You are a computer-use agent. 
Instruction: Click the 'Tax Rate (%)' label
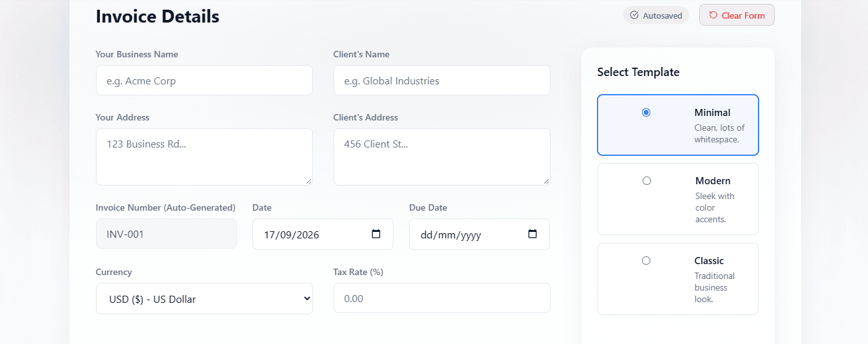point(358,272)
